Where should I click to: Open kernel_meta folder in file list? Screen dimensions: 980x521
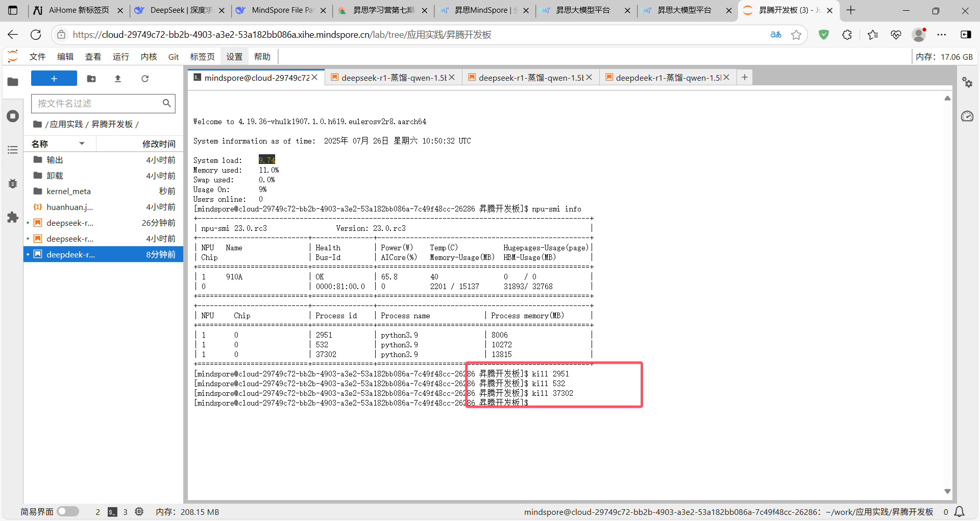tap(68, 191)
